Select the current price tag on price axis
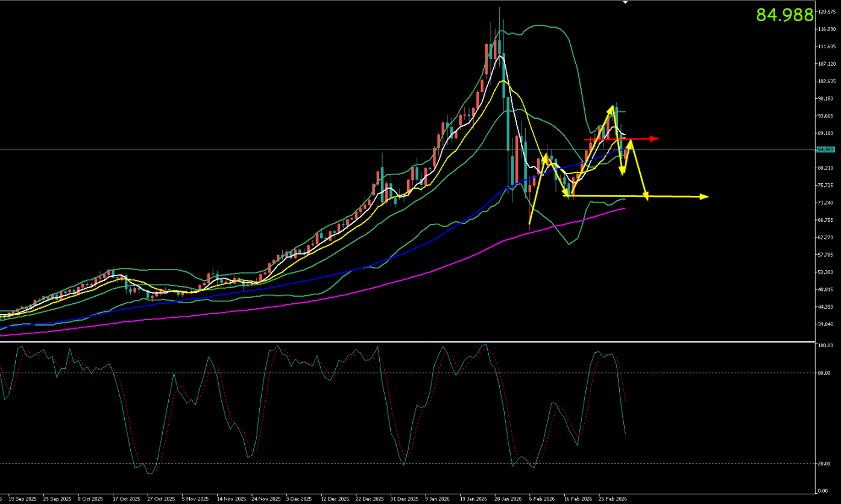The width and height of the screenshot is (841, 504). 824,150
